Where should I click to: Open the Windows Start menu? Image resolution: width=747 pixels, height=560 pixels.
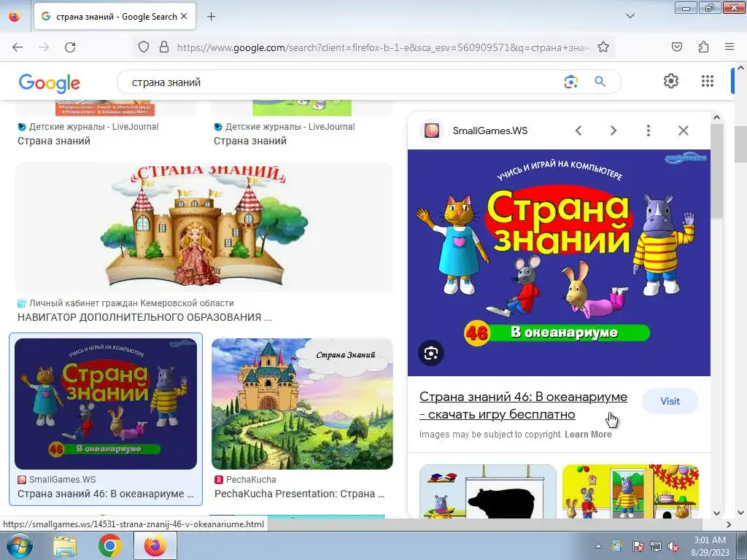[x=19, y=545]
